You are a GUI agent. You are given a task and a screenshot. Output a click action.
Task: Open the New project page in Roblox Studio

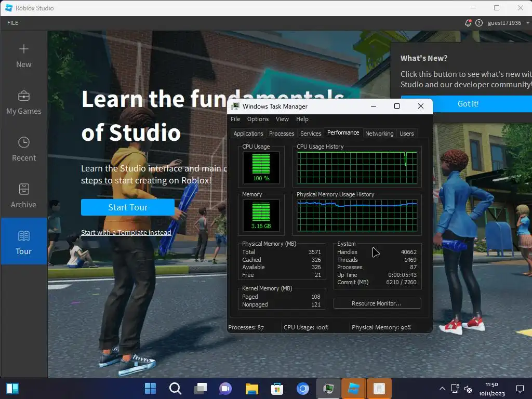(x=23, y=56)
